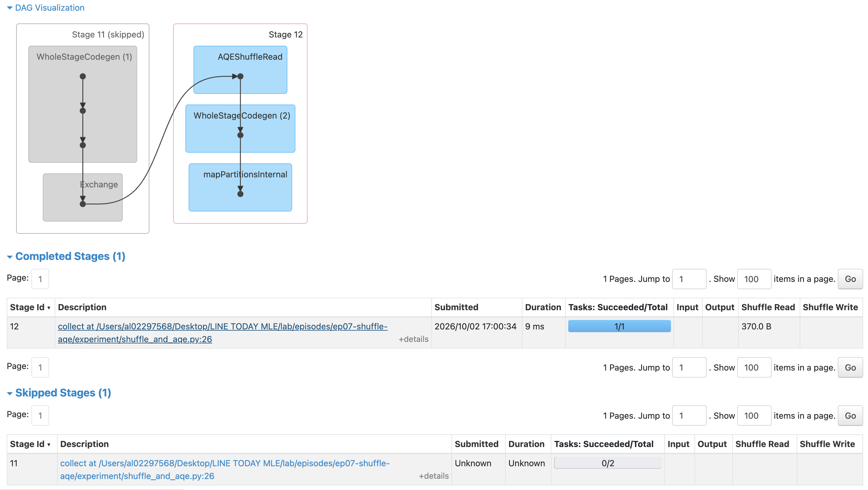
Task: Select the AQEShuffleRead node in Stage 12
Action: tap(240, 70)
